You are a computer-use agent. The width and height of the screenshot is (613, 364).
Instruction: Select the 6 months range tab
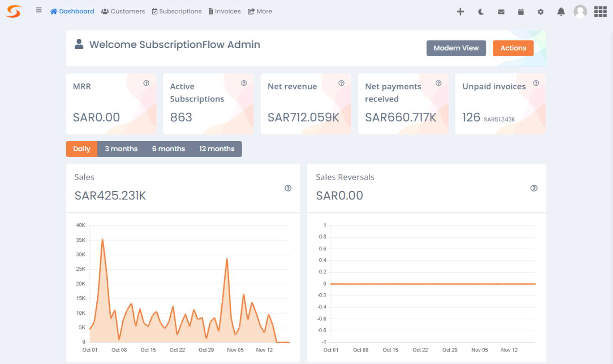click(169, 149)
